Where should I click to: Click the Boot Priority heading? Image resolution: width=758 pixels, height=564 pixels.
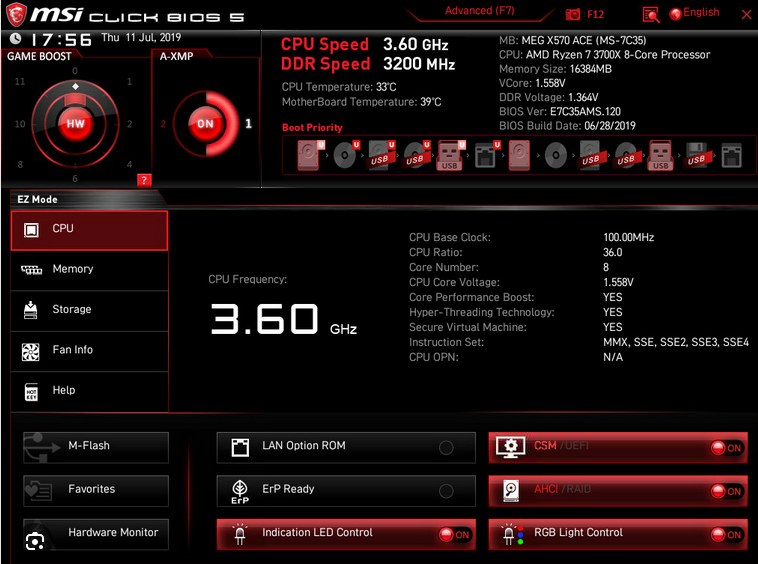click(312, 128)
